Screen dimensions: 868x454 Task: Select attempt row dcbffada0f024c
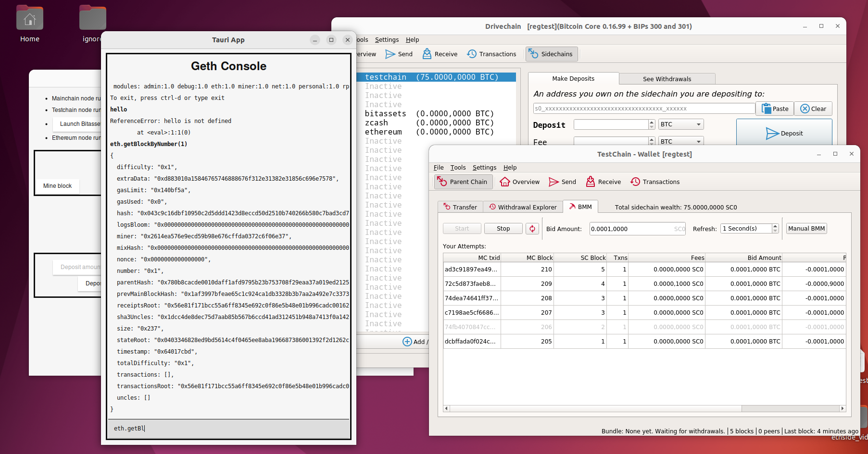click(644, 342)
